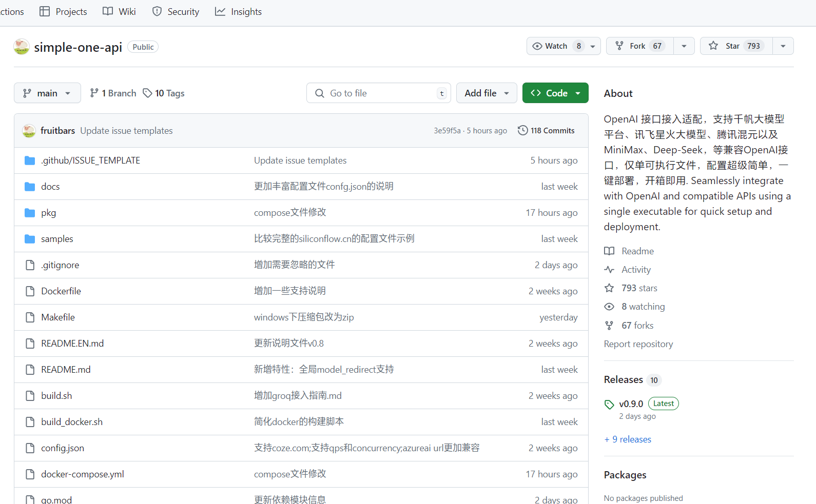Click the build.sh file icon

coord(30,396)
